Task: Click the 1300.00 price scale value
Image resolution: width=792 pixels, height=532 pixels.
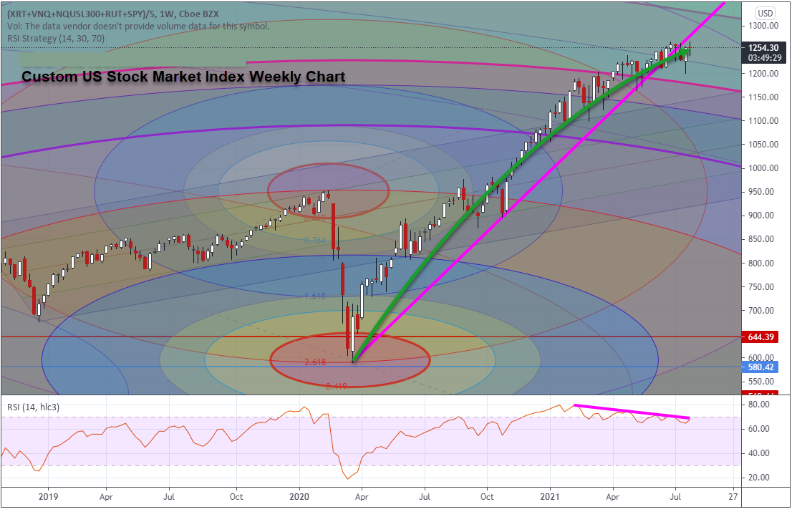Action: [763, 26]
